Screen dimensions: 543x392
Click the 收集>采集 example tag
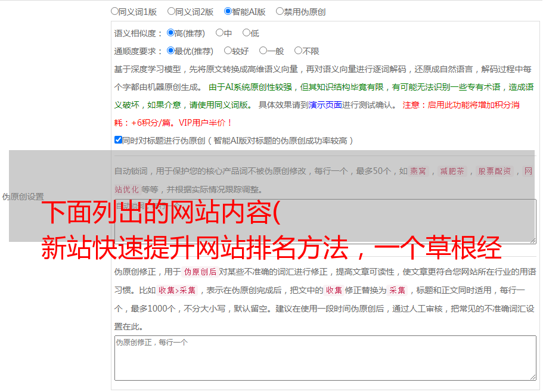tap(177, 290)
